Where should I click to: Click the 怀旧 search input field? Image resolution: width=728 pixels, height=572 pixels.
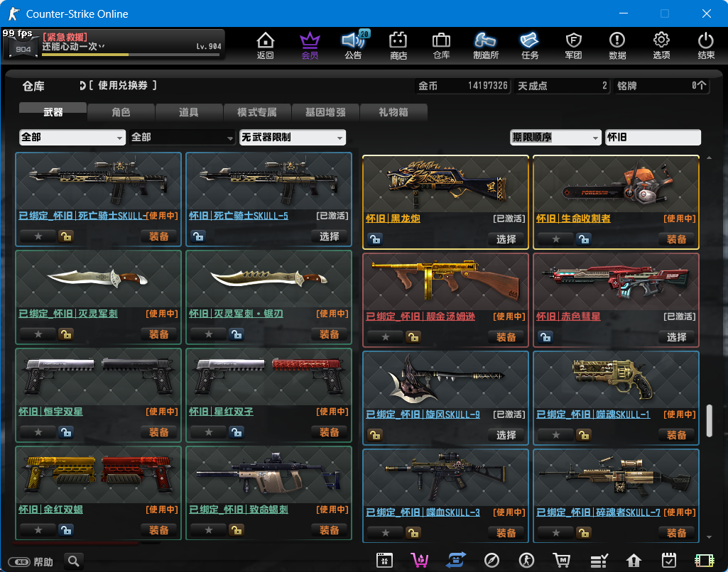coord(653,137)
